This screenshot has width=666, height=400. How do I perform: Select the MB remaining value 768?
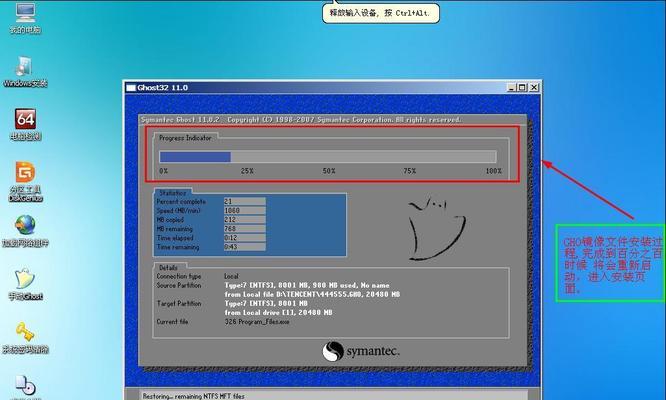[x=245, y=229]
